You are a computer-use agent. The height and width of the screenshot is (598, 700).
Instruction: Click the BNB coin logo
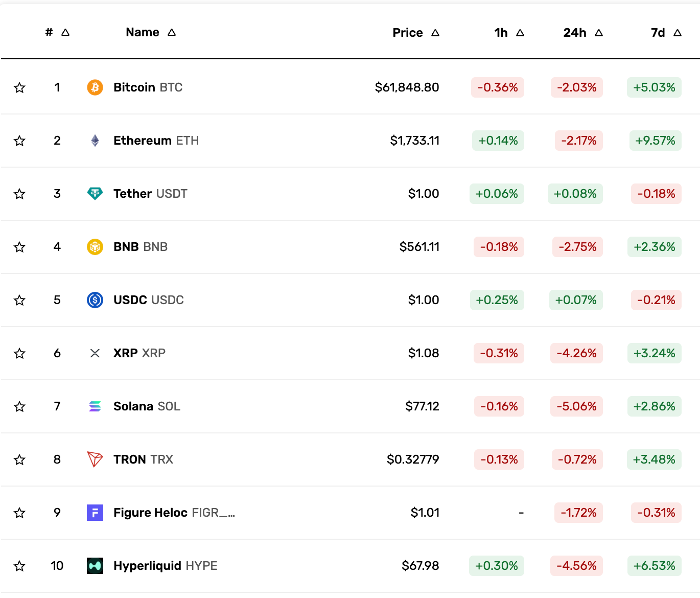(95, 247)
